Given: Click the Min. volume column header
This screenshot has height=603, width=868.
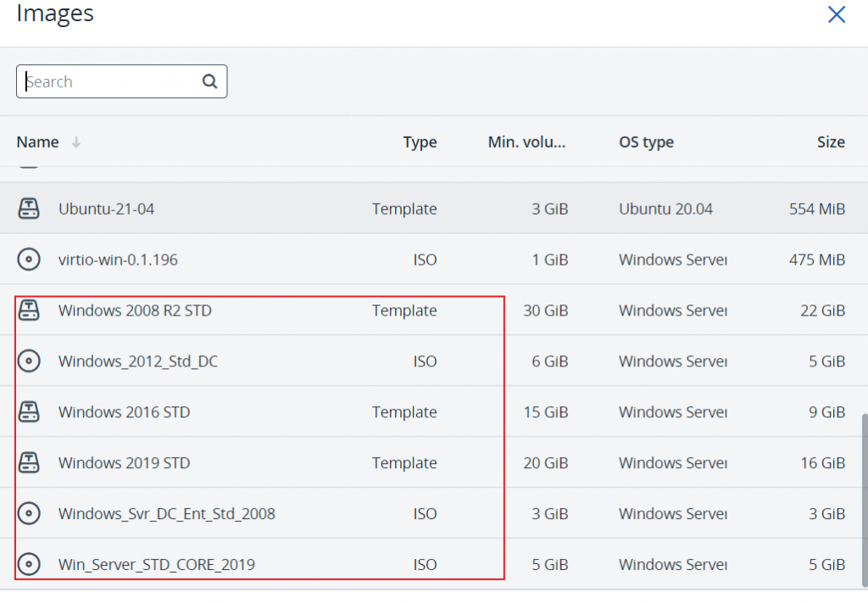Looking at the screenshot, I should point(526,142).
